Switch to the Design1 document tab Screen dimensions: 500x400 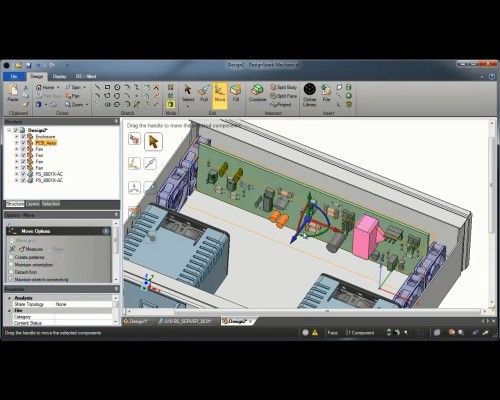pyautogui.click(x=136, y=321)
